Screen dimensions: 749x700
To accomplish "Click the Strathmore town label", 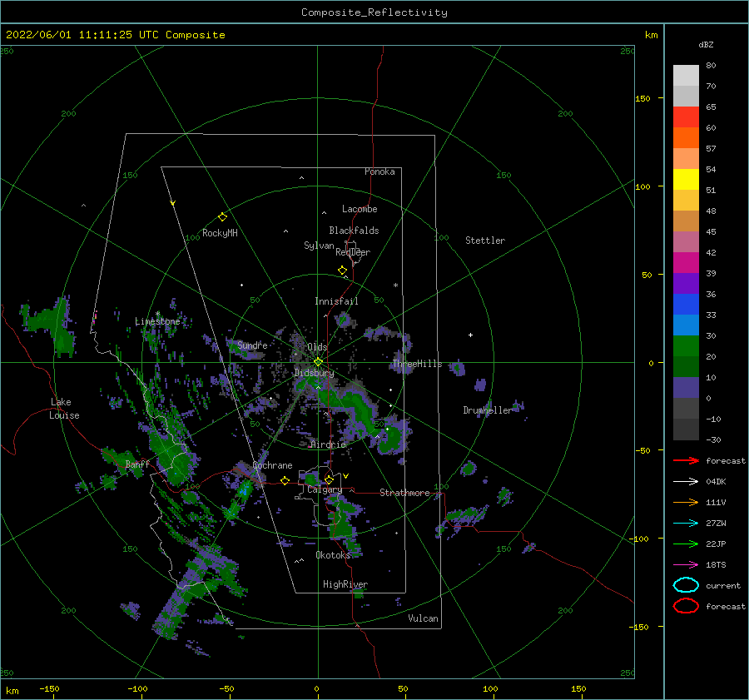I will pyautogui.click(x=404, y=493).
